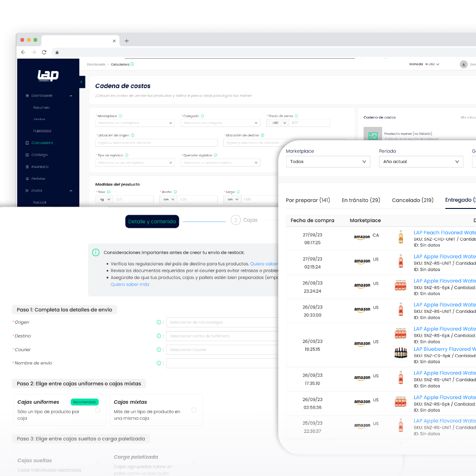Screen dimensions: 476x476
Task: Click the Operador logístico info icon
Action: 216,155
